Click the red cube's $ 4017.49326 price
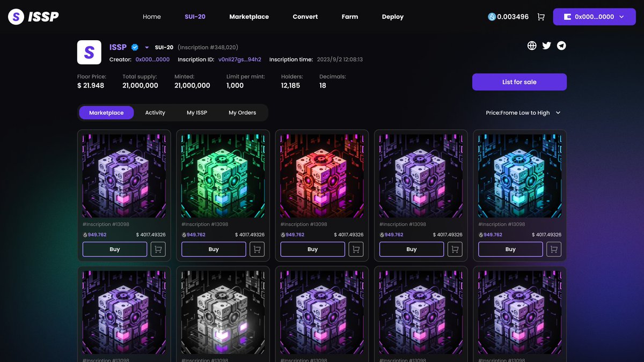 click(x=349, y=235)
